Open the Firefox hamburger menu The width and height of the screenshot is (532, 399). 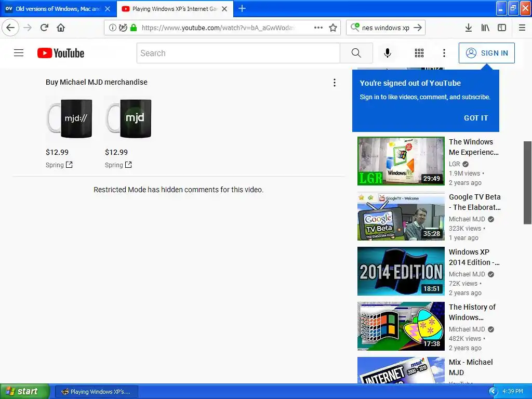(522, 28)
